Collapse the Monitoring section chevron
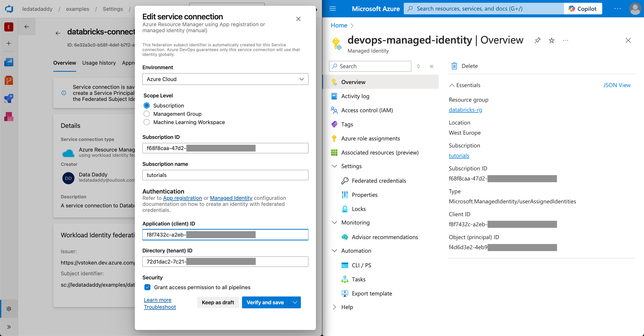The image size is (644, 336). coord(335,222)
